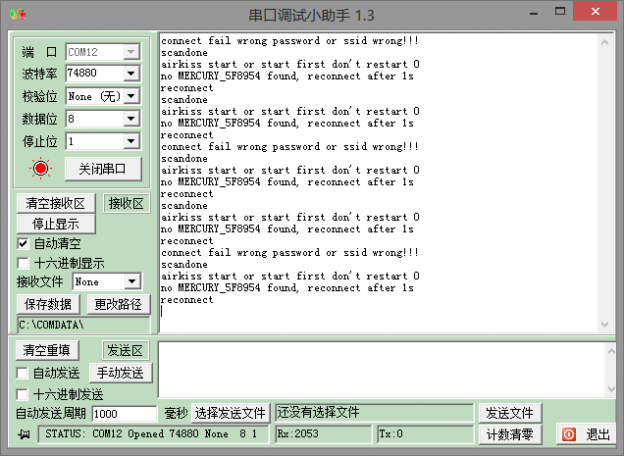
Task: Click the pin icon left of STATUS bar
Action: pos(24,435)
